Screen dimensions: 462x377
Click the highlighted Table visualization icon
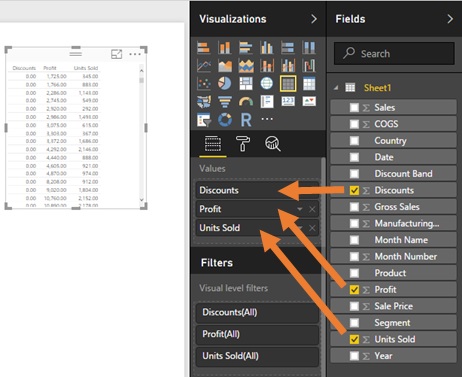pyautogui.click(x=288, y=83)
